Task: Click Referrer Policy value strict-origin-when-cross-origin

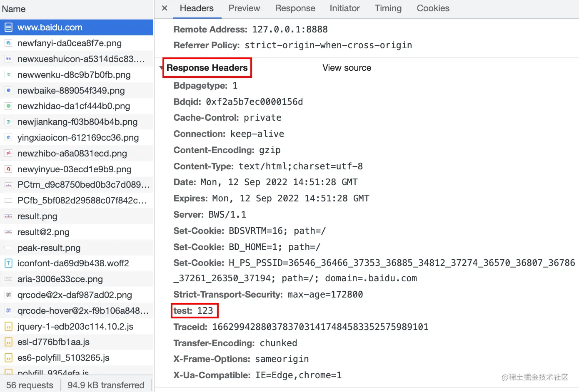Action: click(x=328, y=45)
